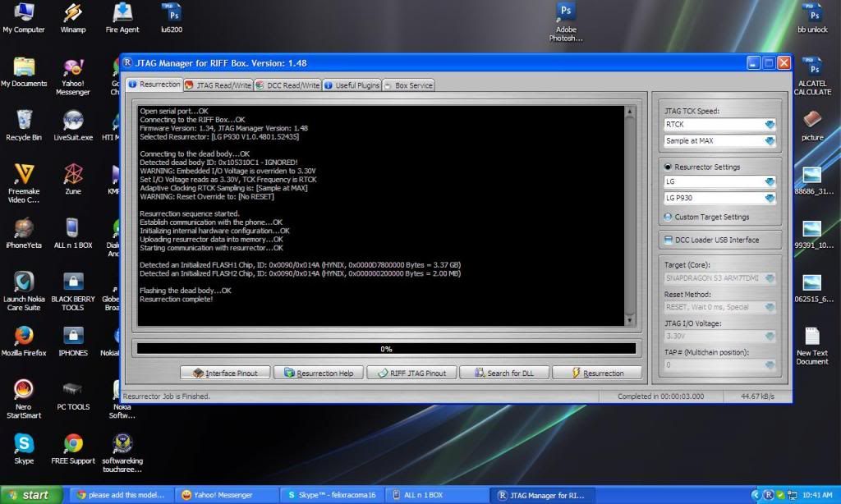Open the bb unlock desktop file

point(812,18)
